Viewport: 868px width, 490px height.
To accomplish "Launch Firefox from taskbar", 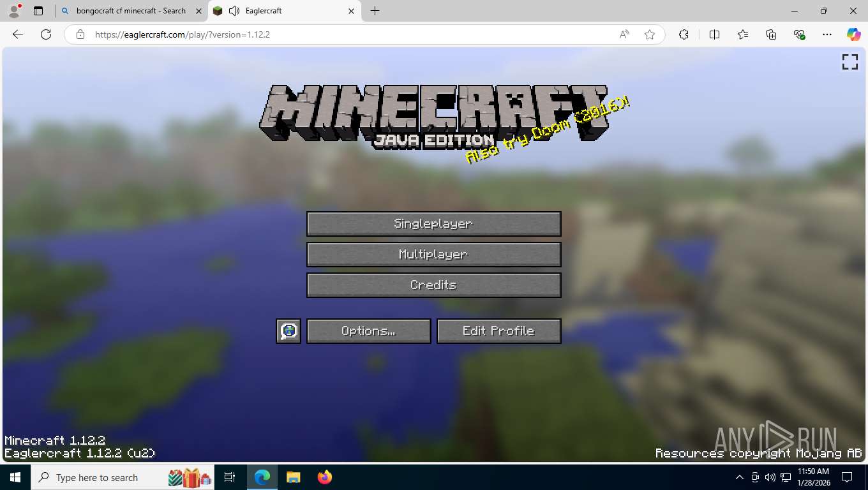I will (x=324, y=477).
